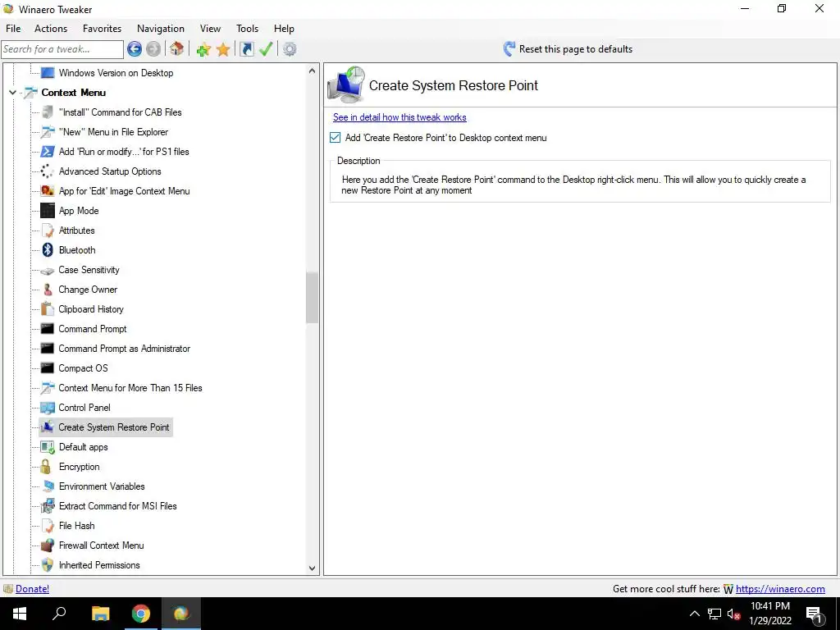Click the grayed Forward navigation arrow
Viewport: 840px width, 630px height.
click(153, 49)
